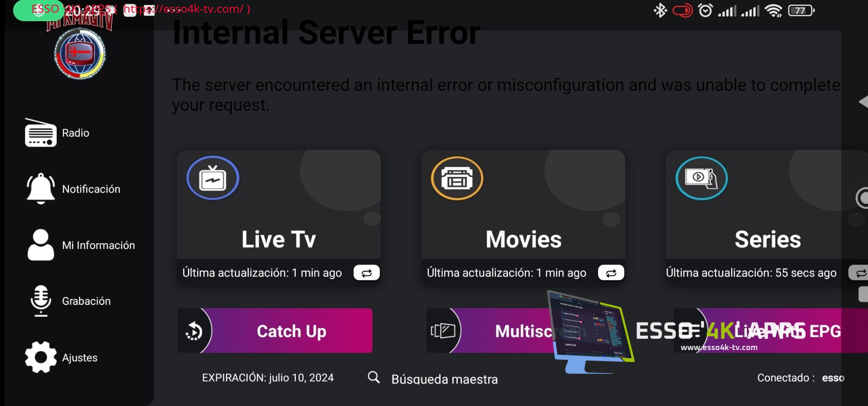Open the Multiscreen section
The image size is (868, 406).
(x=492, y=331)
